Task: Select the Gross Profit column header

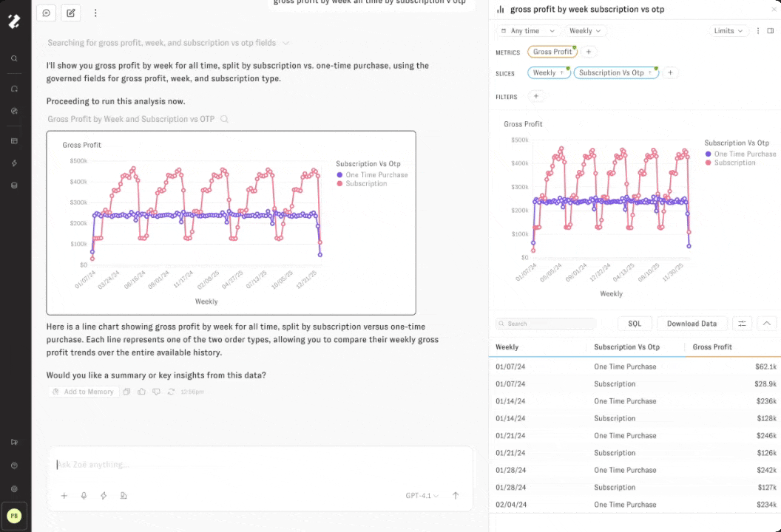Action: pyautogui.click(x=712, y=347)
